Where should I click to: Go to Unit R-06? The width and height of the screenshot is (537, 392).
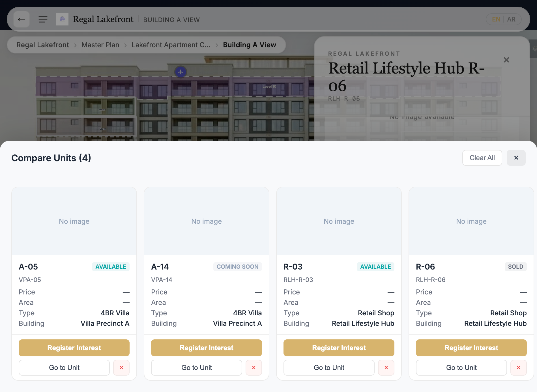(461, 368)
